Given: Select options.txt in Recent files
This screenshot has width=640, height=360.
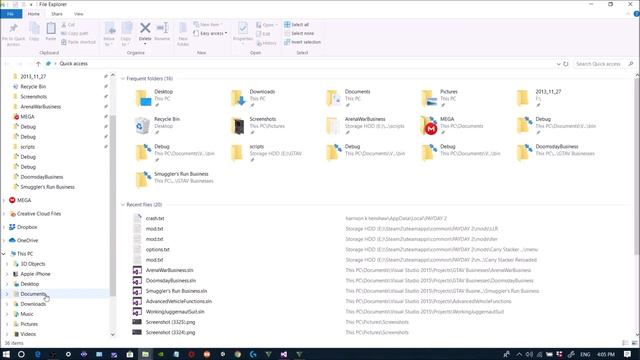Looking at the screenshot, I should coord(158,249).
